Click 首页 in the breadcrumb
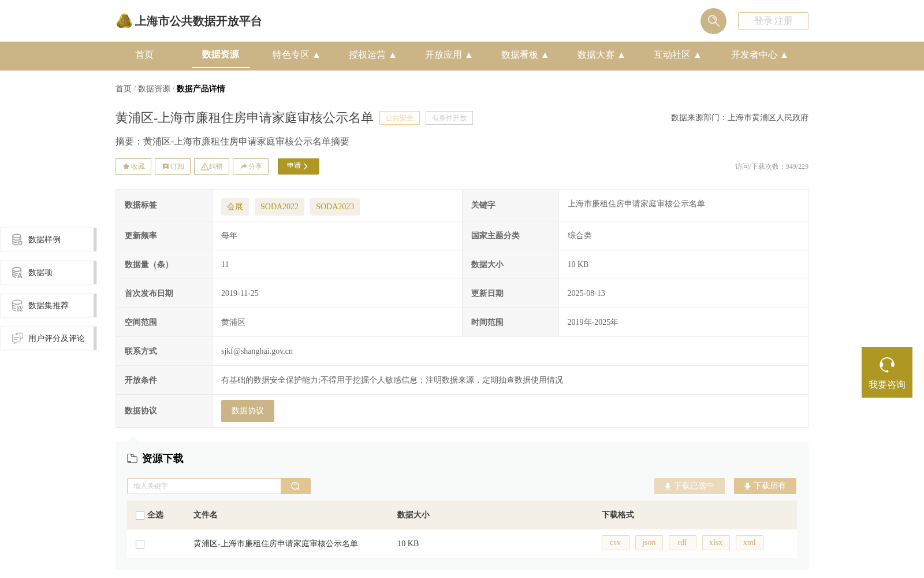 click(x=124, y=89)
